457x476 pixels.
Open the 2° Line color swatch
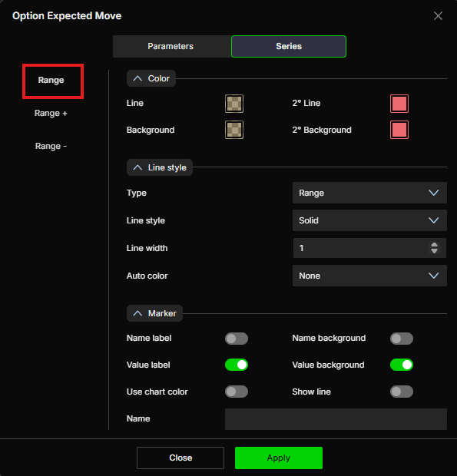click(x=399, y=104)
